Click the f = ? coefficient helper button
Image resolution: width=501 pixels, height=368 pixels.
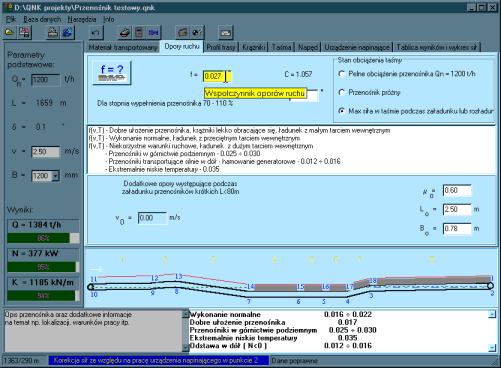pyautogui.click(x=112, y=73)
